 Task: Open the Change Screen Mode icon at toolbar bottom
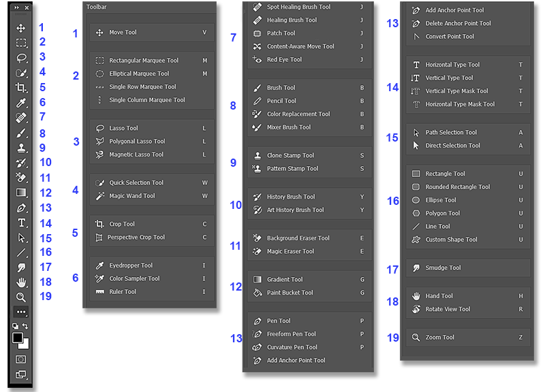[x=21, y=374]
